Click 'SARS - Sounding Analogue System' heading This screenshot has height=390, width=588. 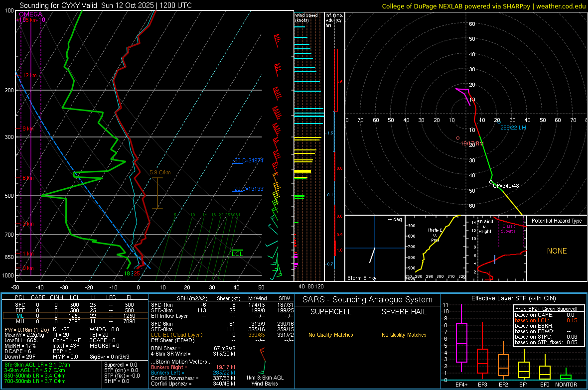pyautogui.click(x=367, y=300)
